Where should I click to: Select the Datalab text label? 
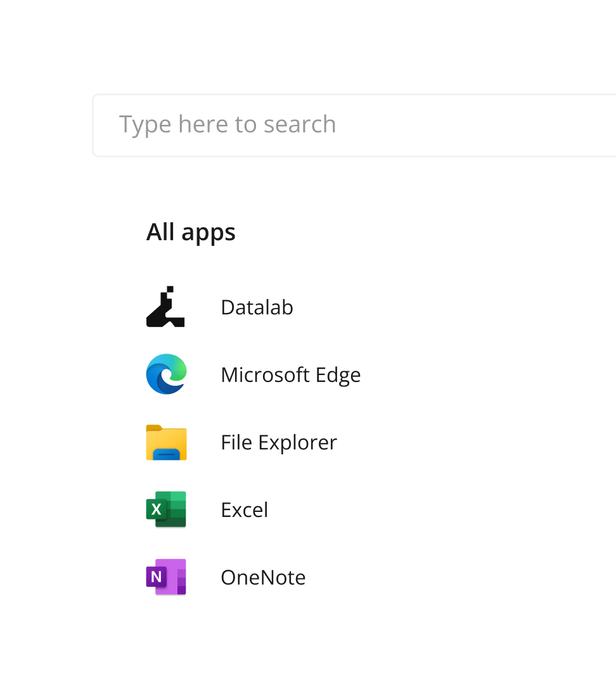click(257, 307)
